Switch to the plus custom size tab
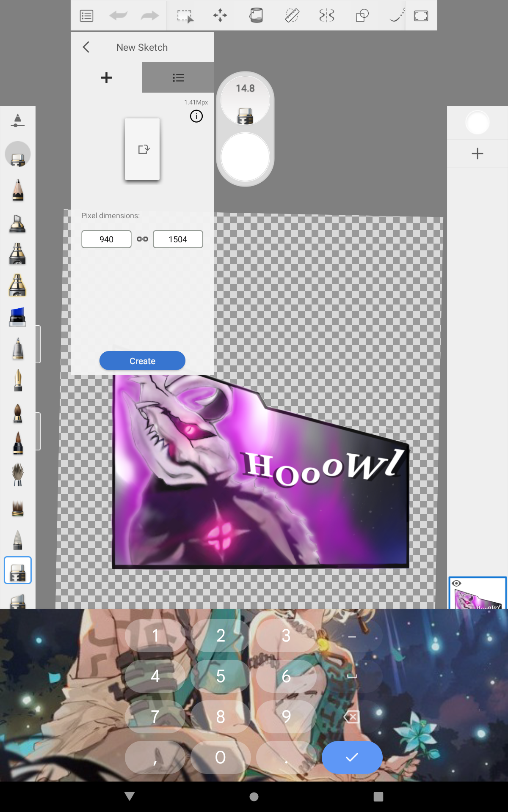The width and height of the screenshot is (508, 812). pos(106,78)
